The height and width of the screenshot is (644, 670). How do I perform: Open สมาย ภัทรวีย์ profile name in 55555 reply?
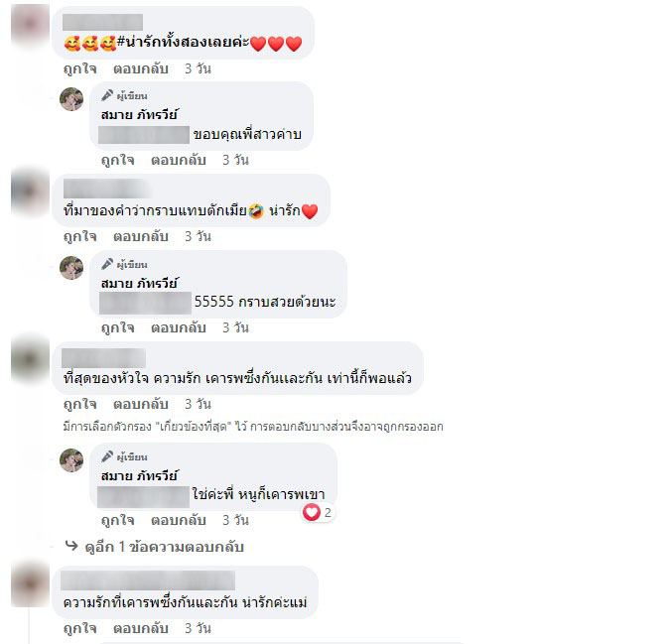(x=139, y=283)
